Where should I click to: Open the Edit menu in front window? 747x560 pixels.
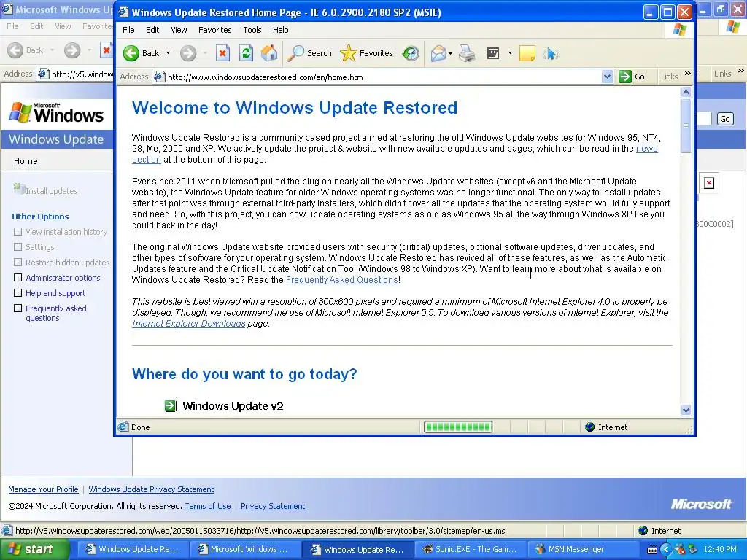(152, 29)
